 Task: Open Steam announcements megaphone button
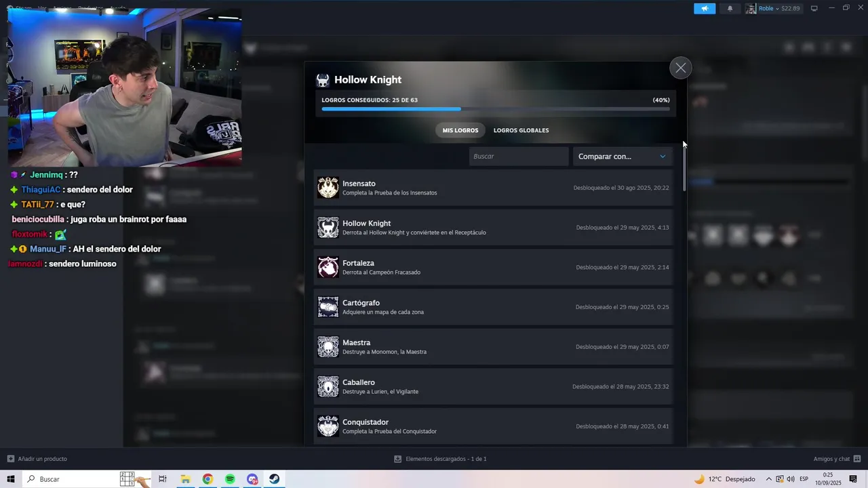coord(705,8)
